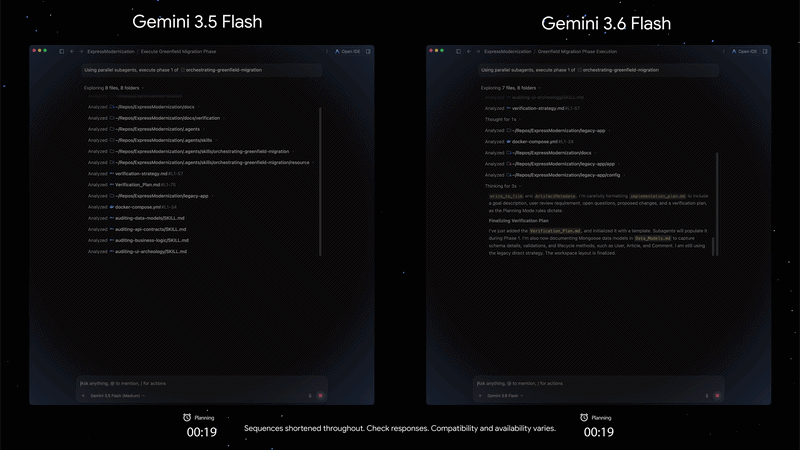Open auditing-business-logic/SKILL.md row
This screenshot has width=800, height=450.
(x=138, y=240)
